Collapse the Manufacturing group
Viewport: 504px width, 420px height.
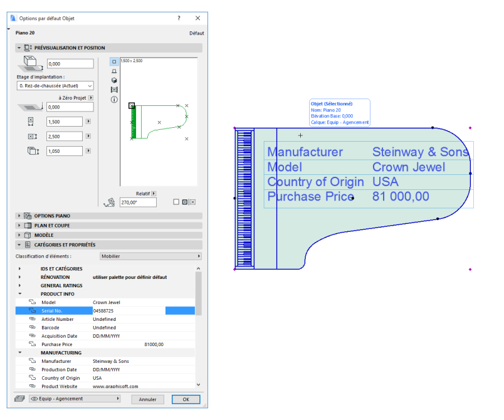[20, 352]
